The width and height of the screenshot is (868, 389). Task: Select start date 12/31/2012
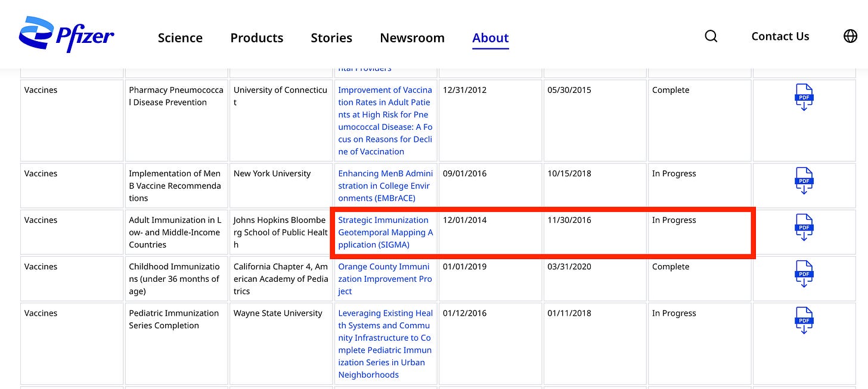coord(464,90)
